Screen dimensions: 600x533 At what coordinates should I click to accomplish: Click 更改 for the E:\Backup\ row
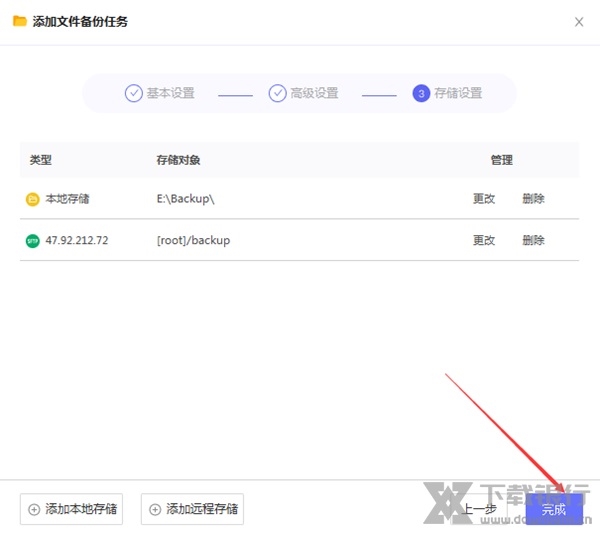(484, 199)
